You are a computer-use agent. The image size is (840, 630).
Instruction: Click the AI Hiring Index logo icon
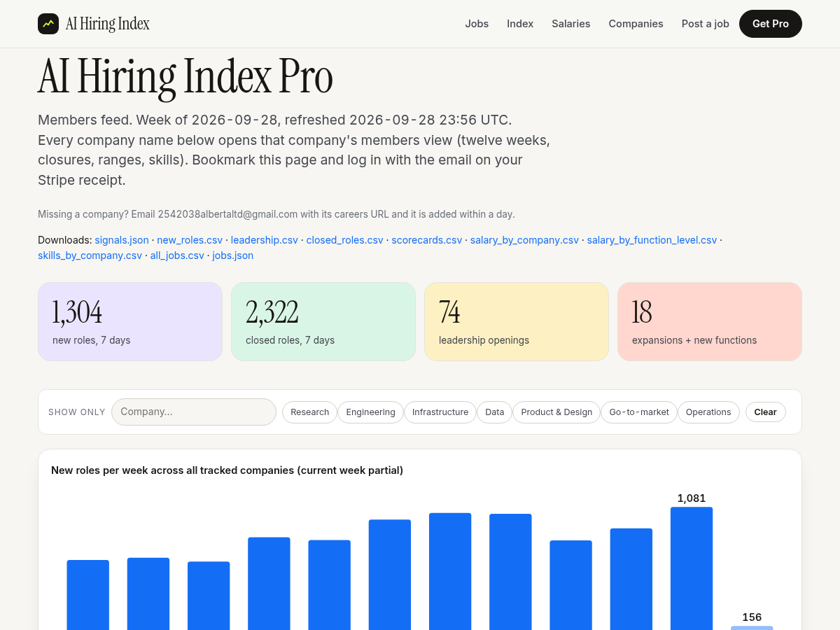[48, 24]
